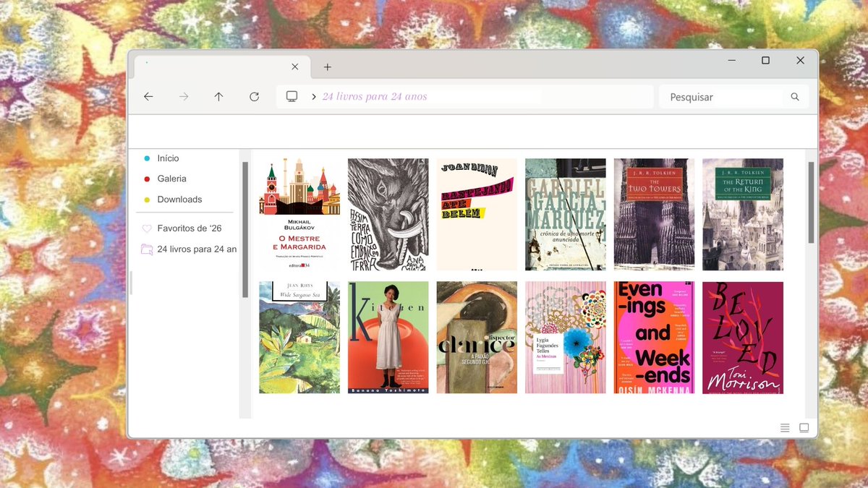Viewport: 868px width, 488px height.
Task: Select Wide Sargasso Sea cover
Action: coord(299,338)
